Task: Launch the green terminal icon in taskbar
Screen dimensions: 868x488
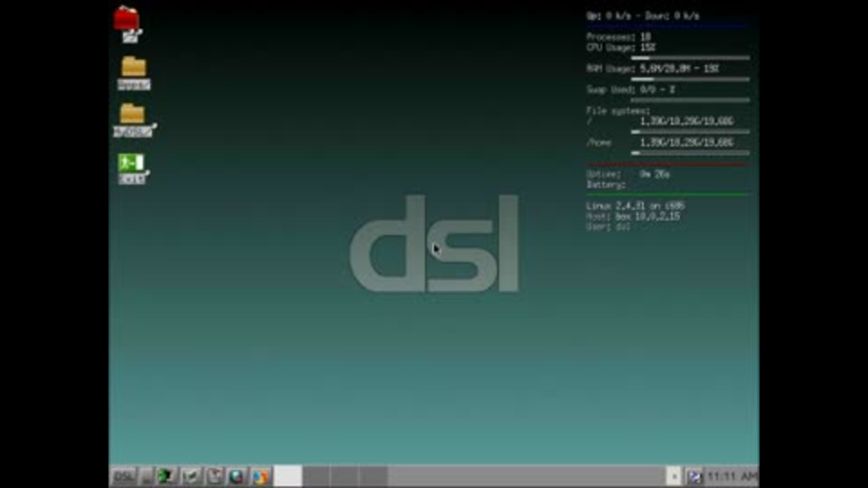Action: [x=166, y=476]
